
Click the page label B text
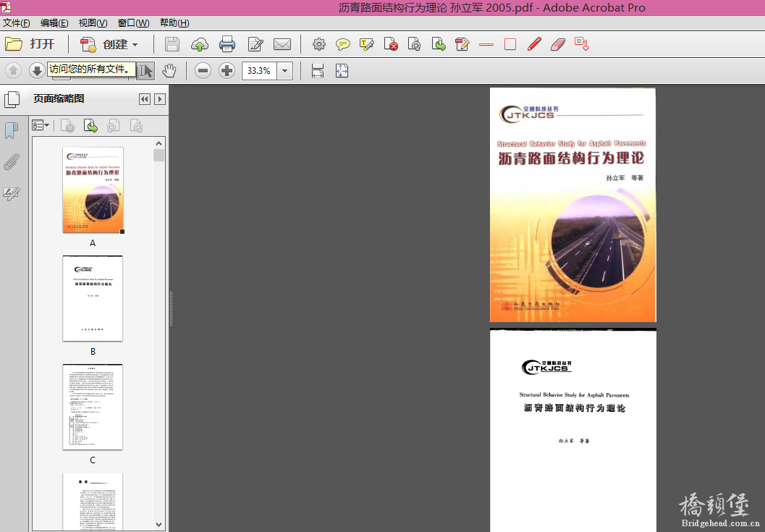point(93,352)
